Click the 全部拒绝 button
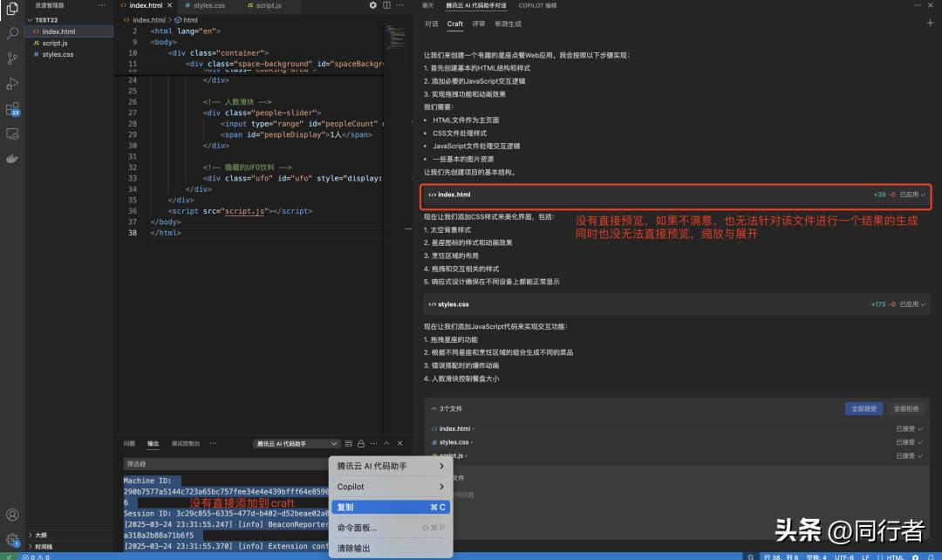 (x=909, y=408)
